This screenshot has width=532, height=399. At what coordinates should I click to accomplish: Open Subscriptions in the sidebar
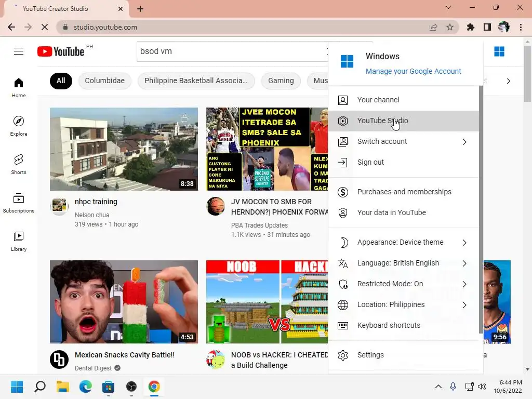[19, 203]
